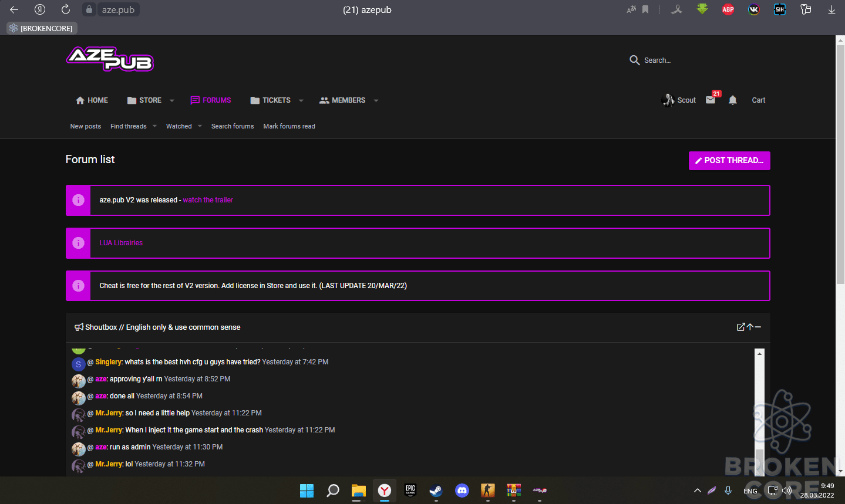Collapse the Shoutbox with minus icon

pyautogui.click(x=758, y=327)
